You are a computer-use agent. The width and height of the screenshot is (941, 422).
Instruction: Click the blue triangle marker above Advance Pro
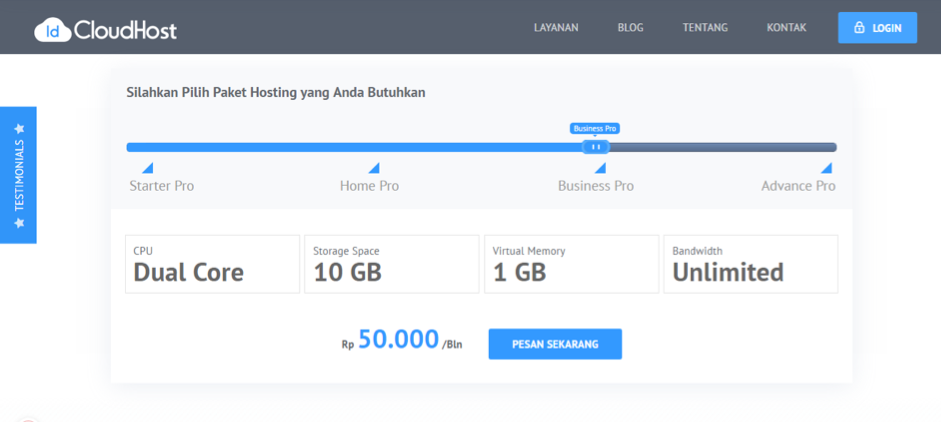[826, 167]
